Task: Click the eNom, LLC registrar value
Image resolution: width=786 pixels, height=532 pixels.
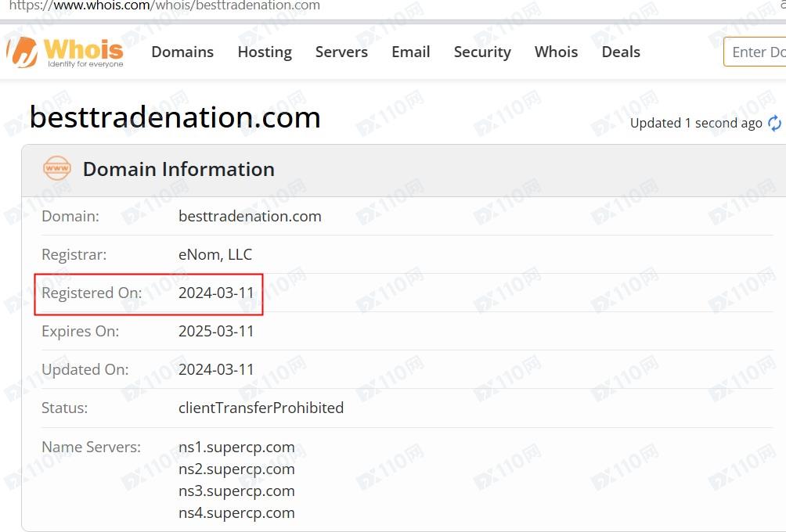Action: (x=215, y=254)
